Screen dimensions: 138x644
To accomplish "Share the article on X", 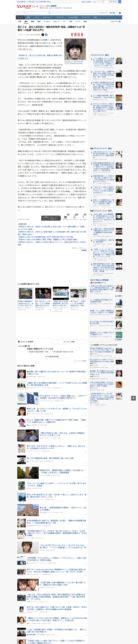I will tap(43, 35).
